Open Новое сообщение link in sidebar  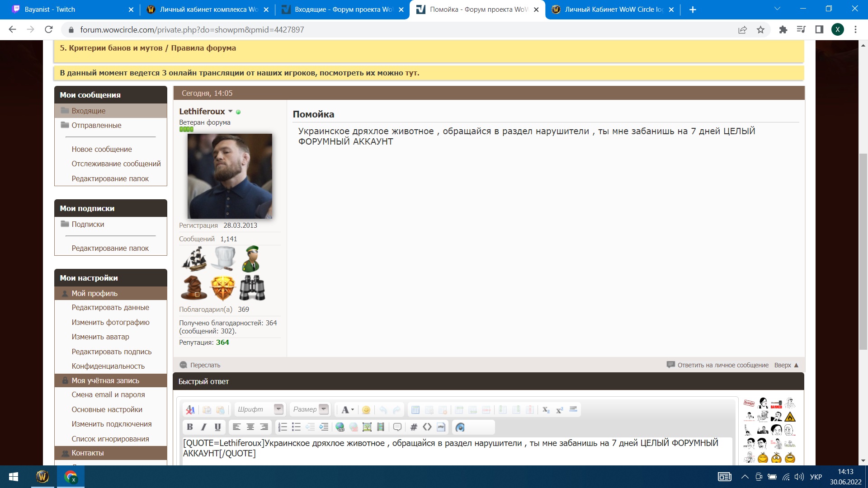[101, 149]
